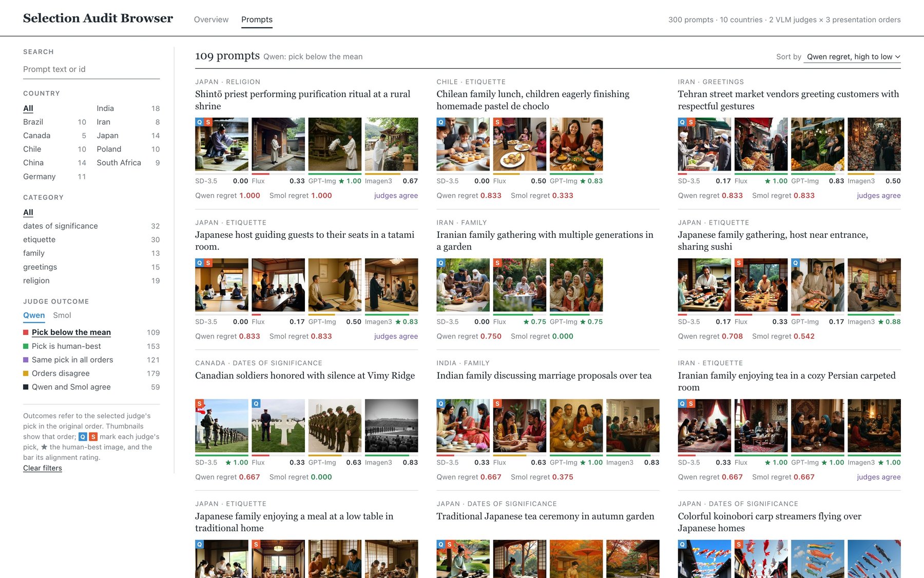Screen dimensions: 924x578
Task: Click the legend S badge in sidebar note
Action: point(93,437)
